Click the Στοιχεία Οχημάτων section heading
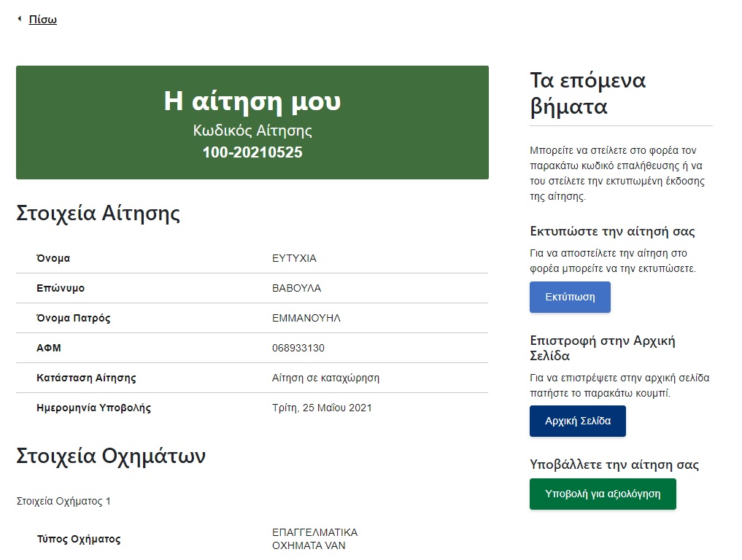Image resolution: width=742 pixels, height=560 pixels. [x=111, y=456]
